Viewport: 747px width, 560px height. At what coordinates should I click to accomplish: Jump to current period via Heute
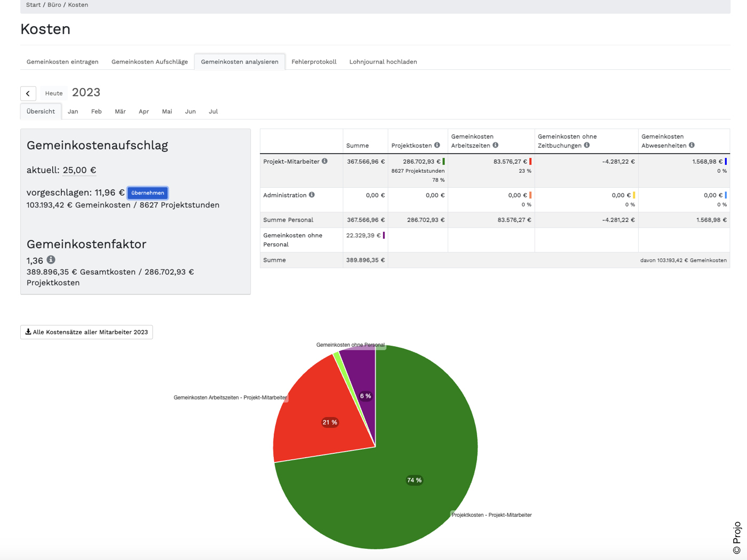54,93
